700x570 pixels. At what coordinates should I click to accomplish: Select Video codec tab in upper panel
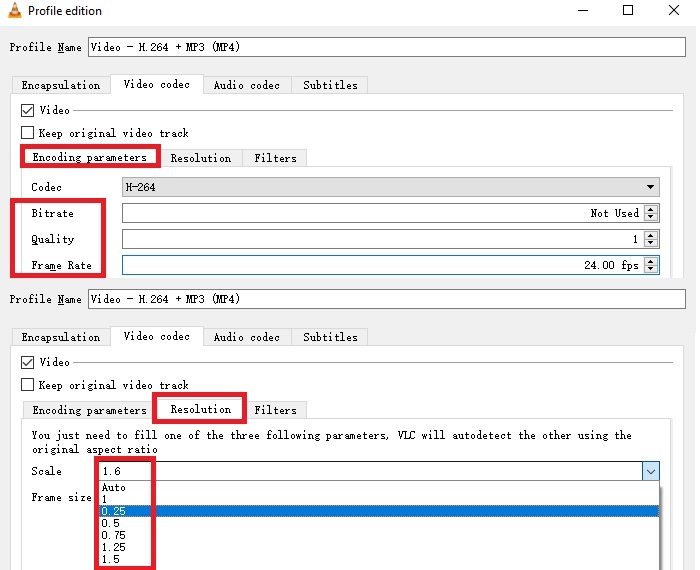point(157,84)
